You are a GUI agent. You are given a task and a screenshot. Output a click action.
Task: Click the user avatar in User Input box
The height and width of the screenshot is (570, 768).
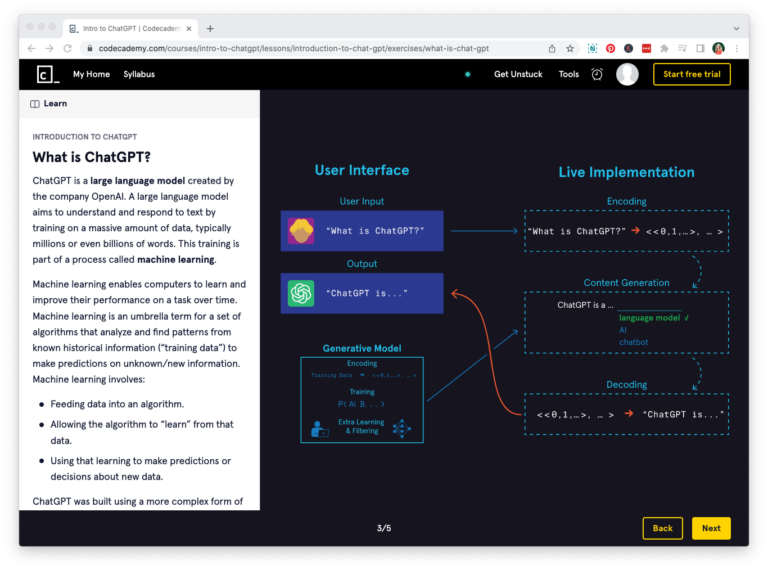301,231
